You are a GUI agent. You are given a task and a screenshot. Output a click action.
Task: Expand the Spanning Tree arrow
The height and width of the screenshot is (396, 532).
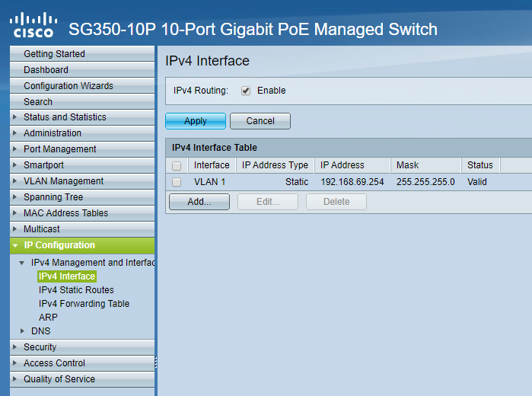click(14, 196)
